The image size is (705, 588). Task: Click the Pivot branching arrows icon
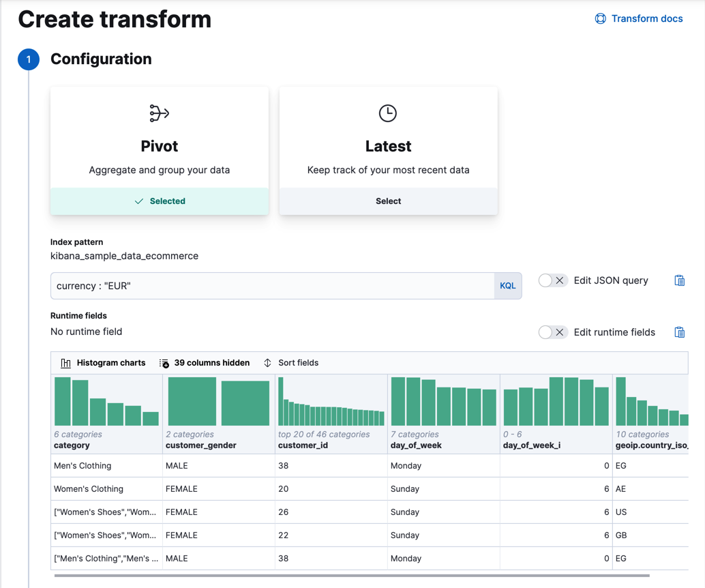(x=159, y=113)
